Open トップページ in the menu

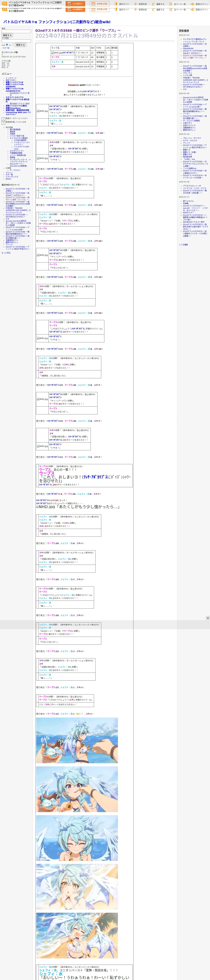coord(11,78)
